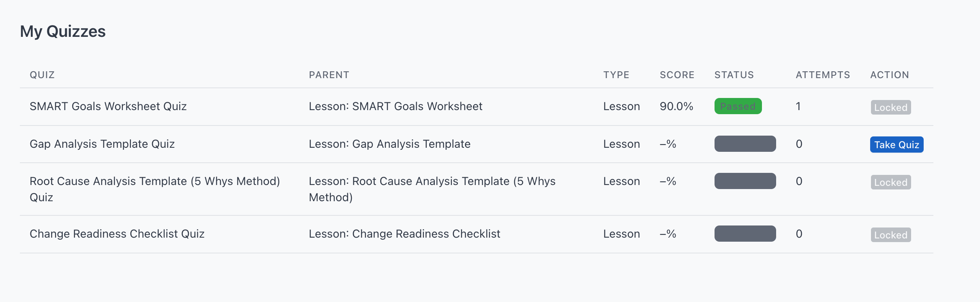Screen dimensions: 980x302
Task: Click the 90.0% score value
Action: pos(676,106)
